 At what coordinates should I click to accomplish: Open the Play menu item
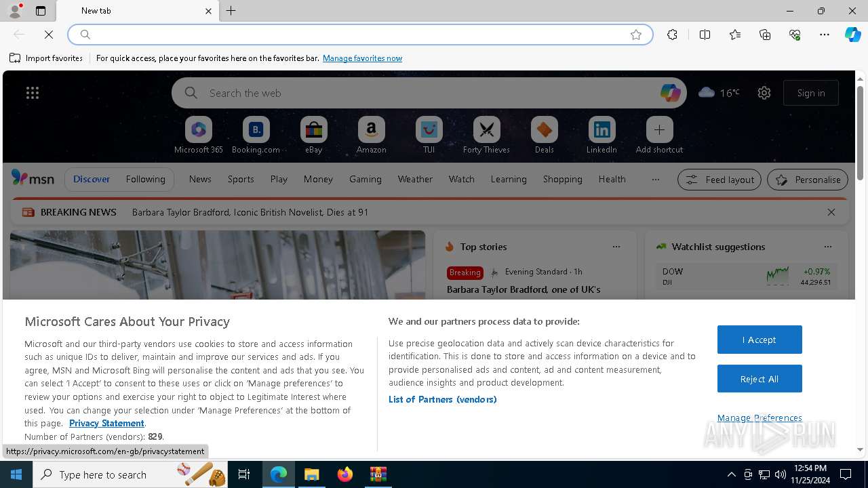tap(279, 179)
